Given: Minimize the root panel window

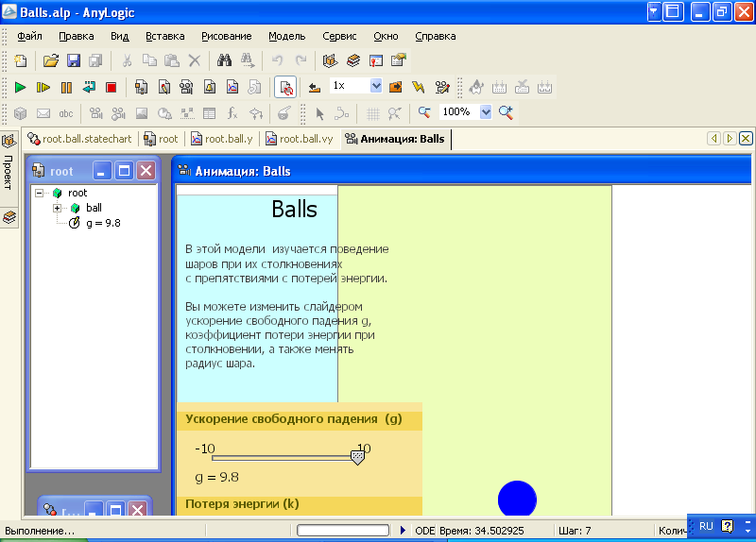Looking at the screenshot, I should tap(102, 171).
